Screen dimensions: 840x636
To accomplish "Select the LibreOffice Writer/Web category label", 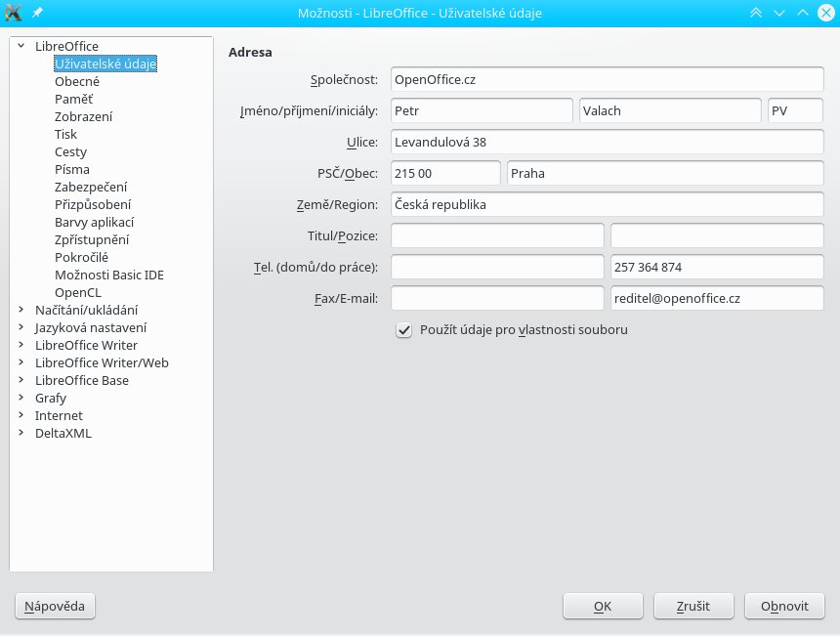I will point(102,362).
